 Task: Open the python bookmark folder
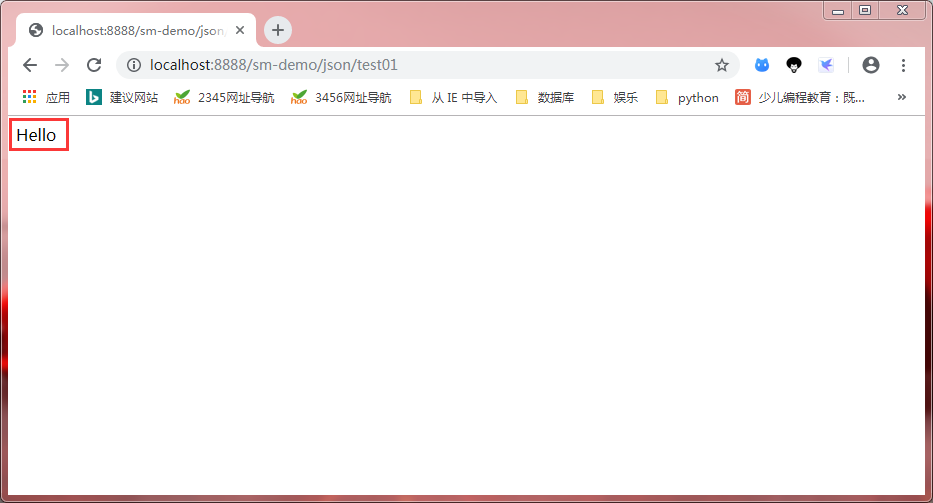pos(687,97)
